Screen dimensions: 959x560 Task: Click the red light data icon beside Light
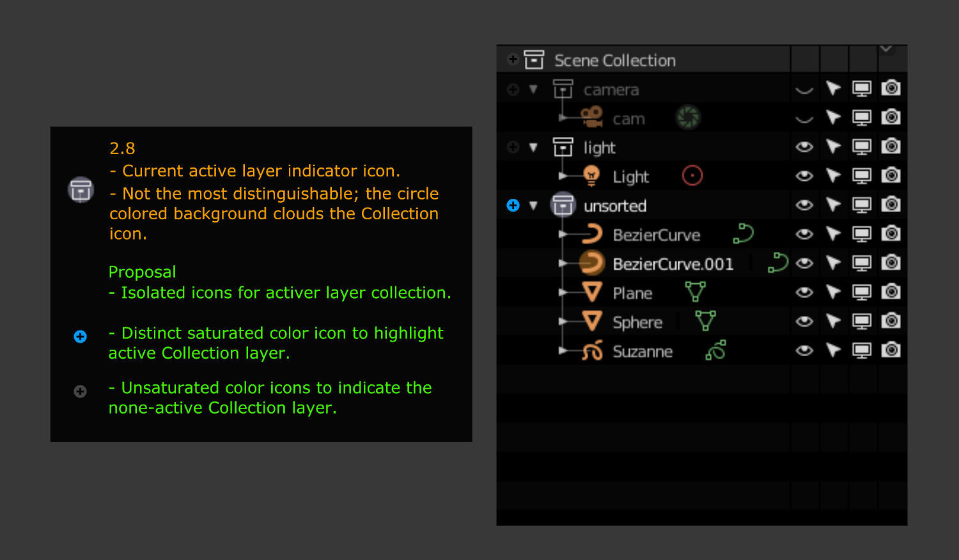point(692,175)
